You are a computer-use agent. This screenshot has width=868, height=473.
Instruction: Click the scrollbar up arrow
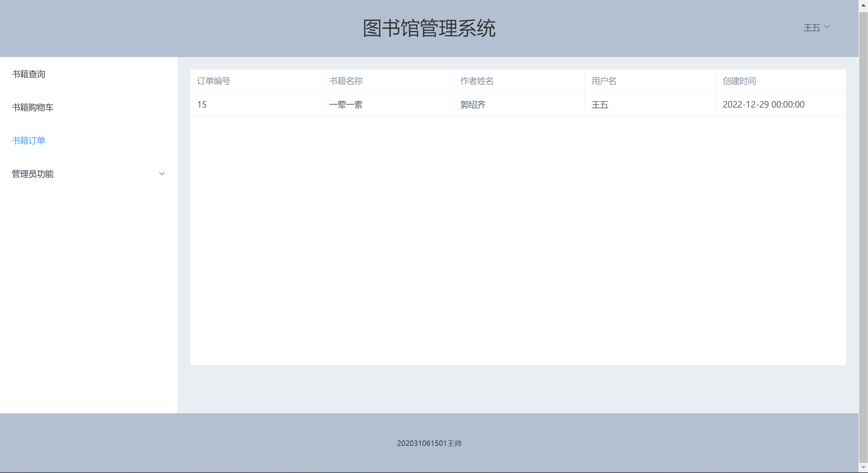(x=863, y=5)
